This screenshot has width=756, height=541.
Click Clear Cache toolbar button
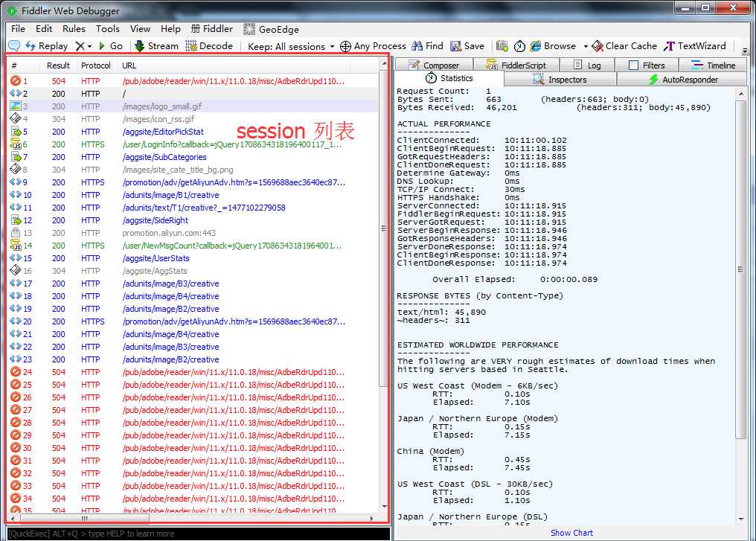[x=624, y=46]
